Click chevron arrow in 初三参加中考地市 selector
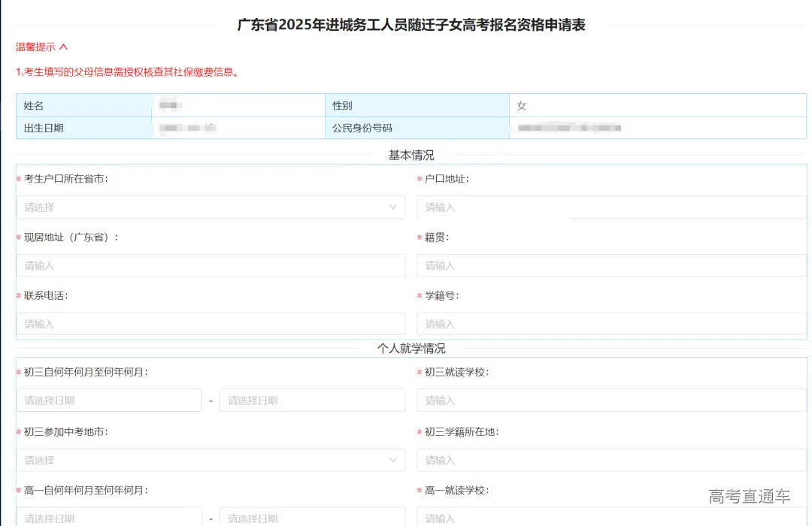The height and width of the screenshot is (526, 812). tap(393, 460)
